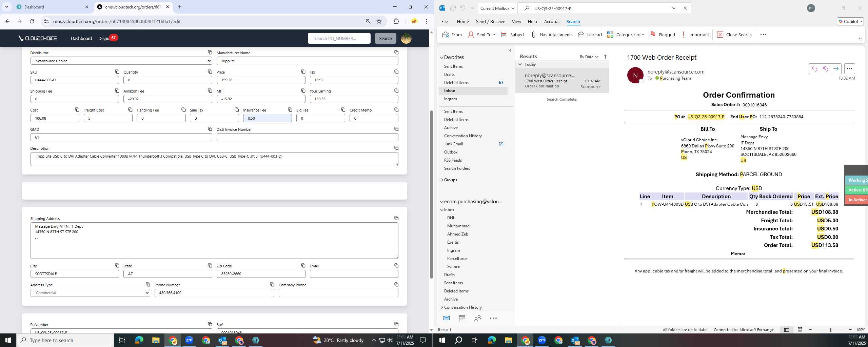Filter search by Flagged
The width and height of the screenshot is (868, 347).
pyautogui.click(x=663, y=35)
